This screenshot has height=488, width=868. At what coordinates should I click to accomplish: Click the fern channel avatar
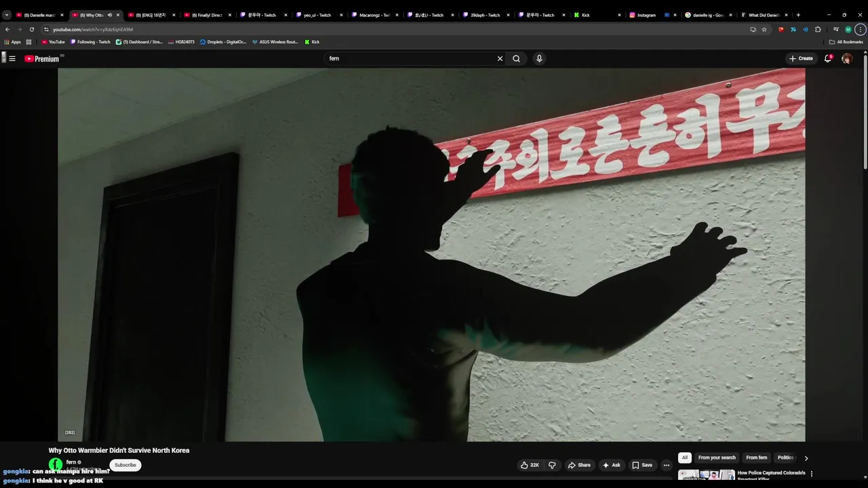coord(56,465)
